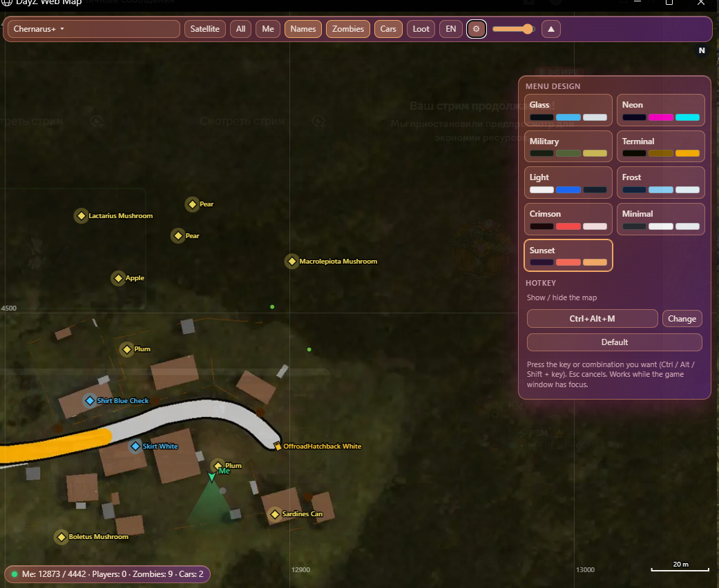This screenshot has width=719, height=588.
Task: Toggle the Me filter button
Action: [268, 29]
